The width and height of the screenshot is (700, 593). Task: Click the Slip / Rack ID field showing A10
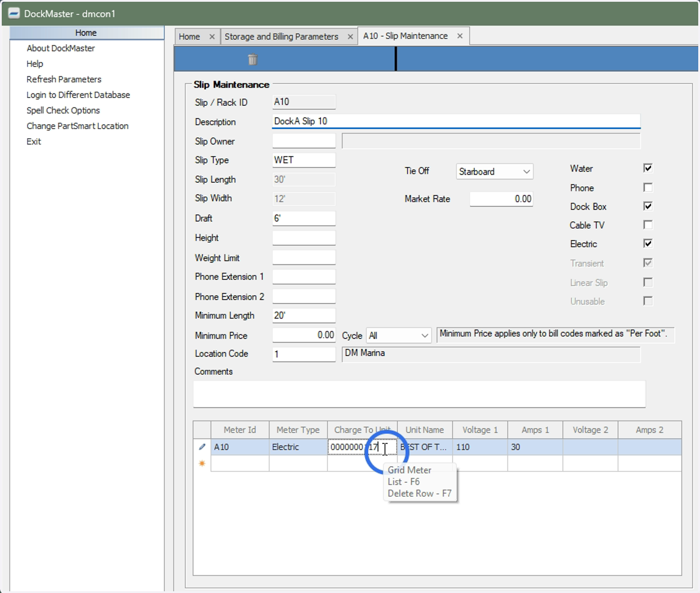point(304,102)
